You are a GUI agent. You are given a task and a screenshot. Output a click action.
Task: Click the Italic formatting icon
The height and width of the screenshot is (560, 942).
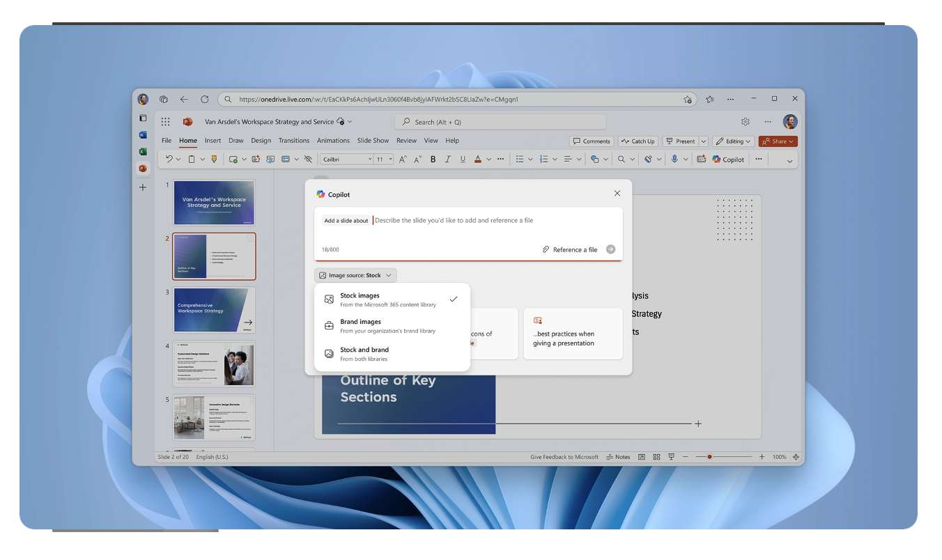click(x=447, y=160)
